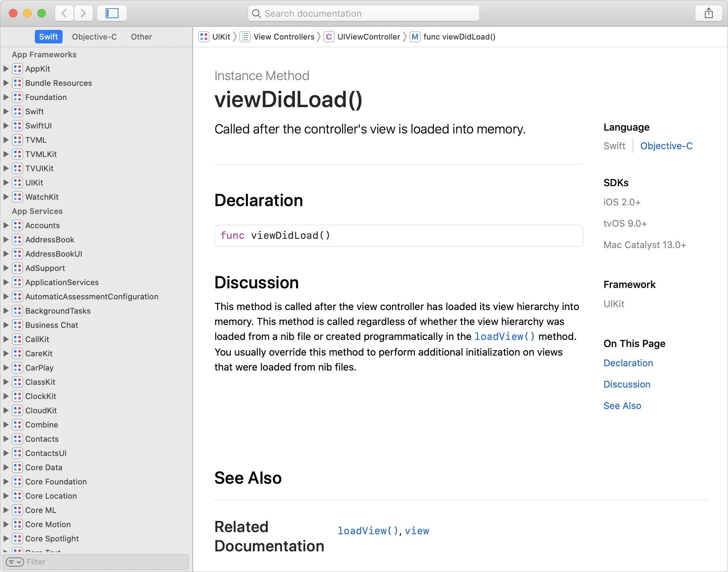Expand the Foundation framework tree item

6,97
